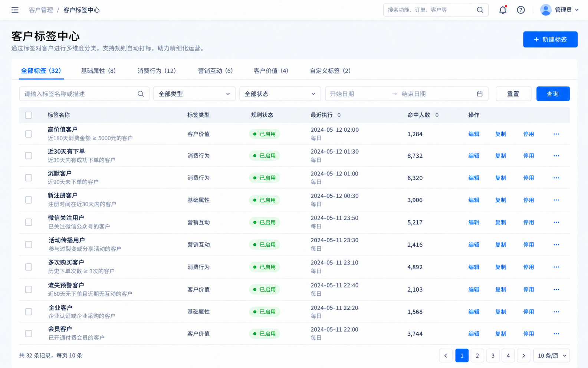Go to page 4
Viewport: 588px width, 368px height.
[x=508, y=356]
